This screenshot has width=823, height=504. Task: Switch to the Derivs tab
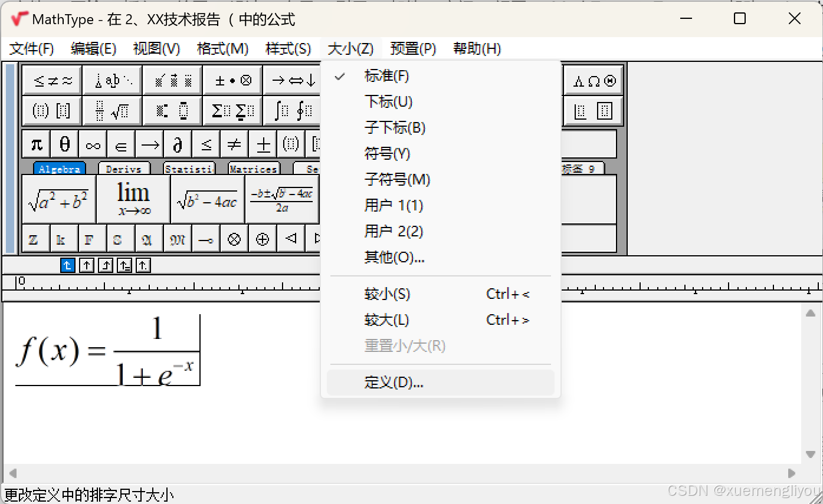124,168
